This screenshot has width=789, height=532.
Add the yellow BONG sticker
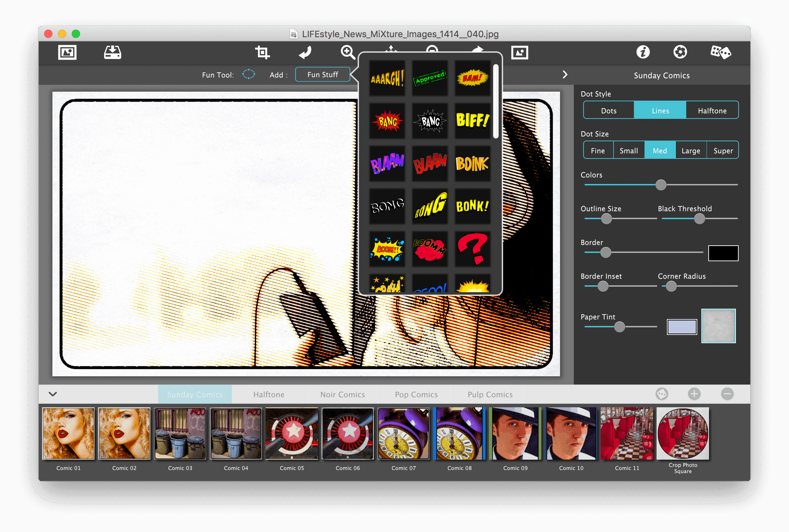pos(430,206)
